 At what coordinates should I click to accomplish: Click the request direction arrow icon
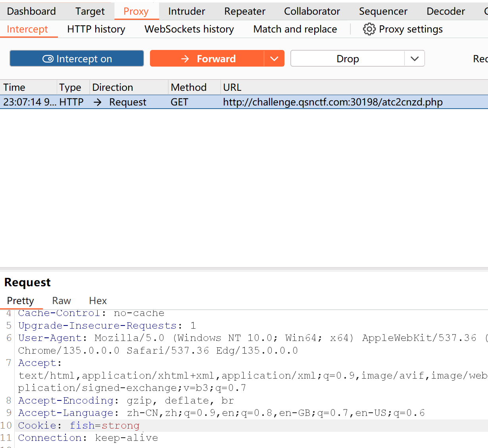98,102
